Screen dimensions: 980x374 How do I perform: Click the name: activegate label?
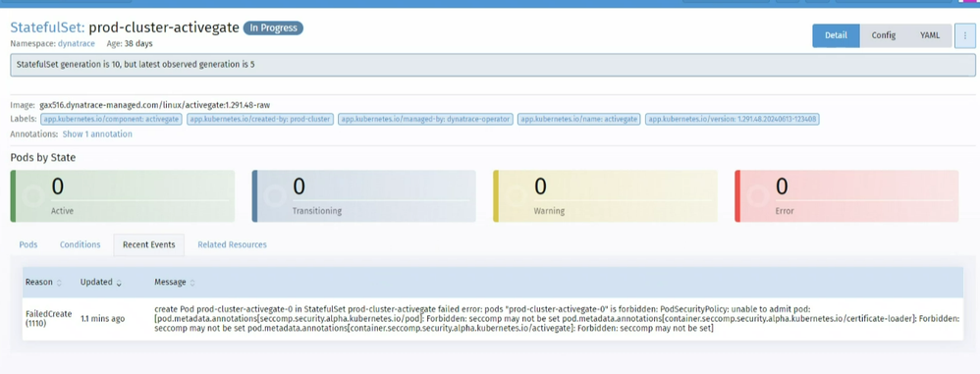pos(578,119)
